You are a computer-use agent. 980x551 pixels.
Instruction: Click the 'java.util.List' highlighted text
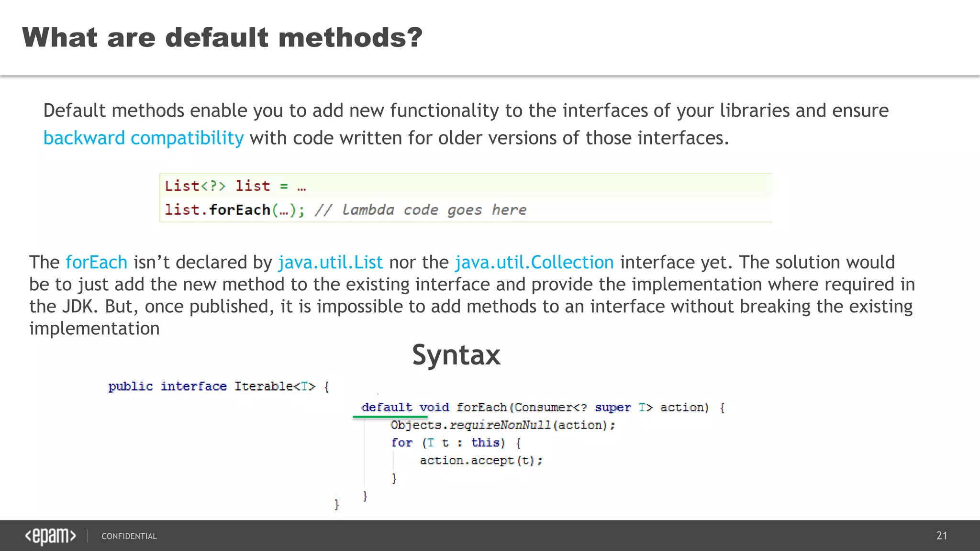pyautogui.click(x=330, y=262)
